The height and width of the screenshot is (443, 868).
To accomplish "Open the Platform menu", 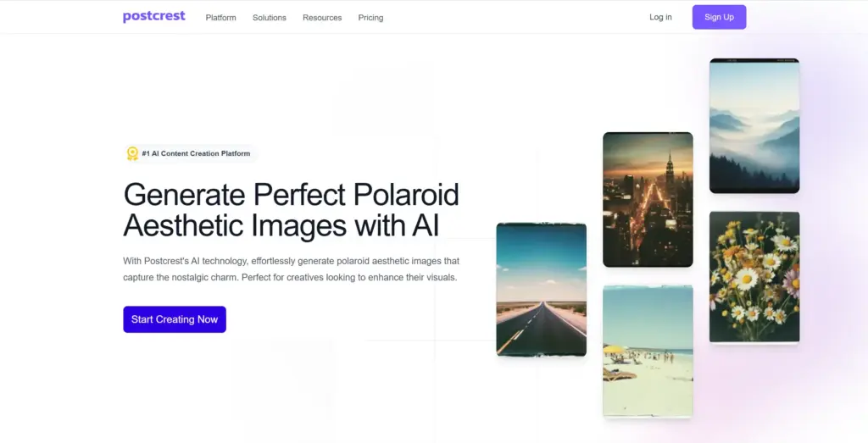I will pos(221,18).
